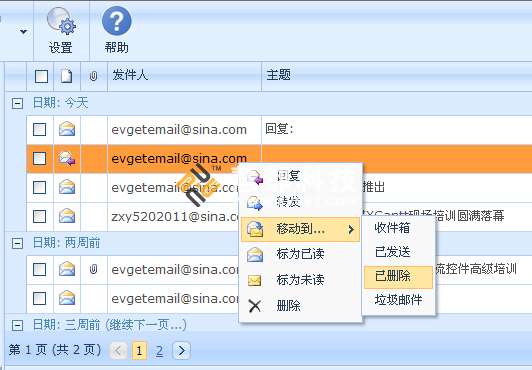The image size is (532, 370).
Task: Collapse the 日期: 两周前 group
Action: [x=17, y=243]
